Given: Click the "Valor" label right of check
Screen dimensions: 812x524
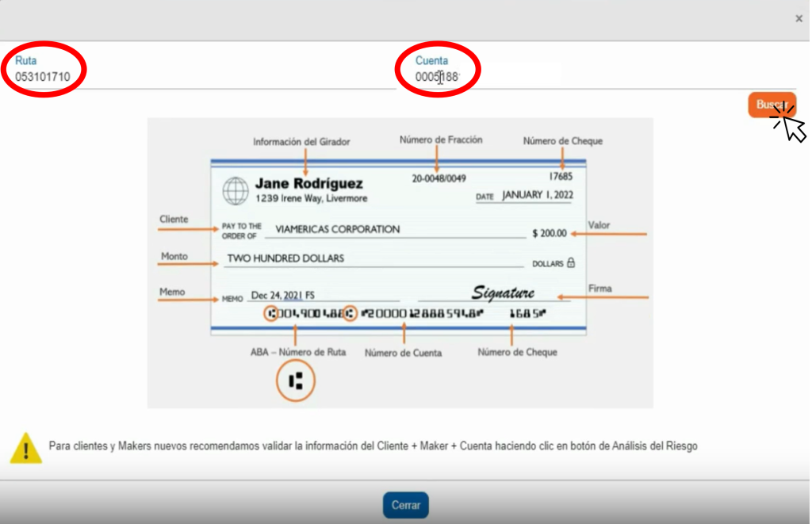Looking at the screenshot, I should tap(599, 225).
